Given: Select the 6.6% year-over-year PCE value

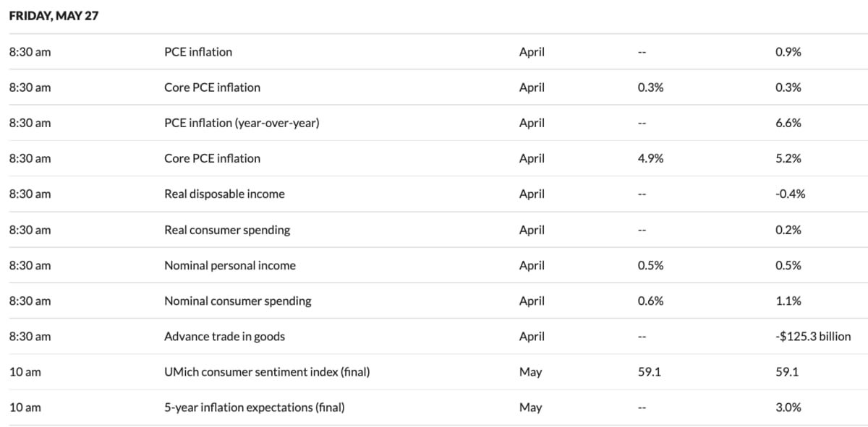Looking at the screenshot, I should [x=788, y=123].
